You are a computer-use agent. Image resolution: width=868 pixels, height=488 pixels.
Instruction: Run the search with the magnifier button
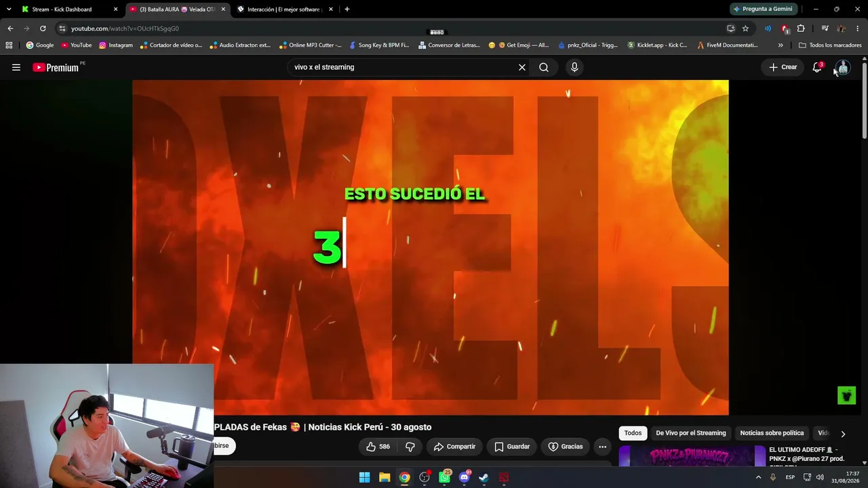click(x=544, y=67)
